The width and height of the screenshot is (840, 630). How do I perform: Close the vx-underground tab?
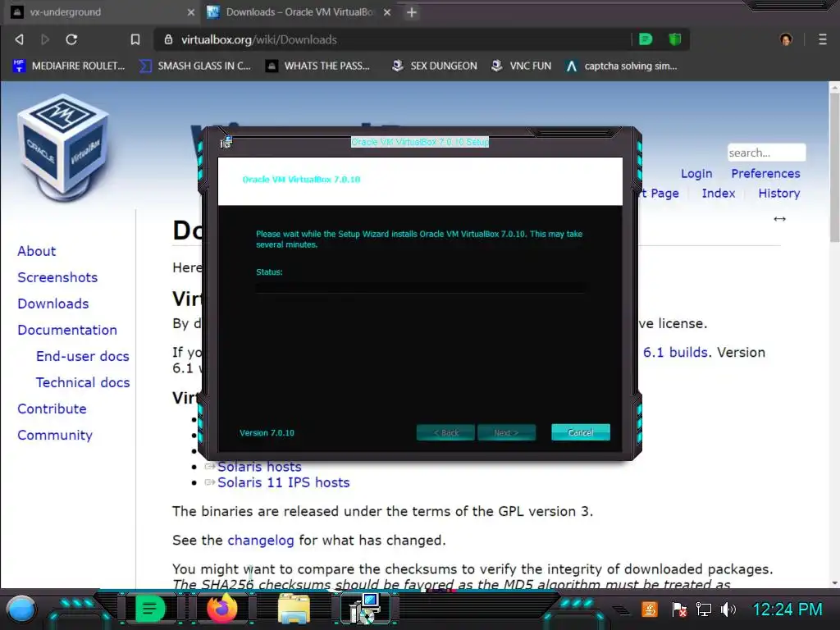click(190, 12)
